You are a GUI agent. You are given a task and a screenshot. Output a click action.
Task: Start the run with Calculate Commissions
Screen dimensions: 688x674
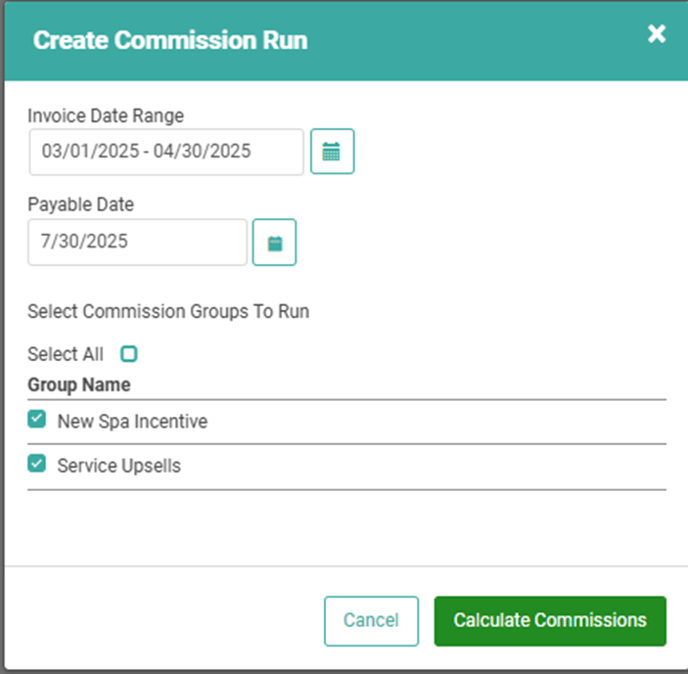550,621
